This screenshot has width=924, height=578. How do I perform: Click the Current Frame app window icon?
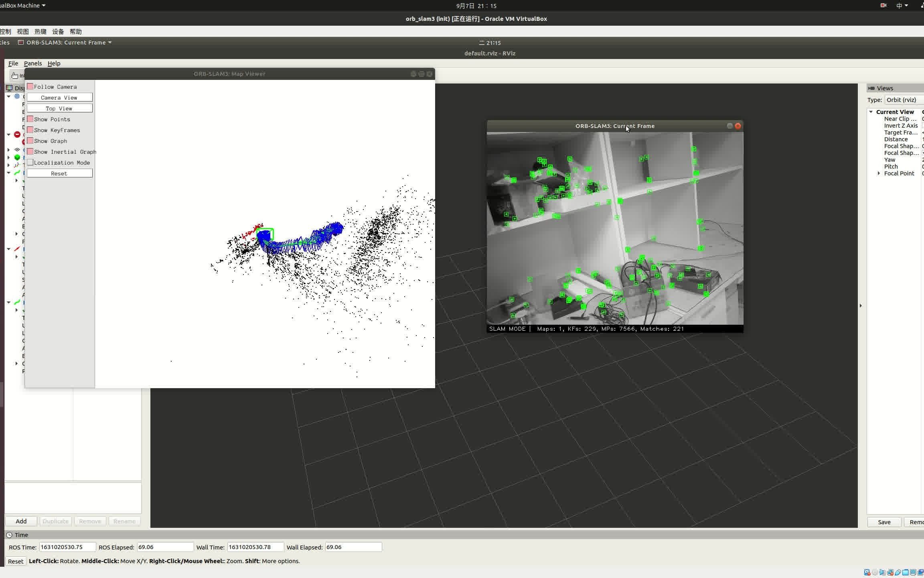tap(21, 43)
